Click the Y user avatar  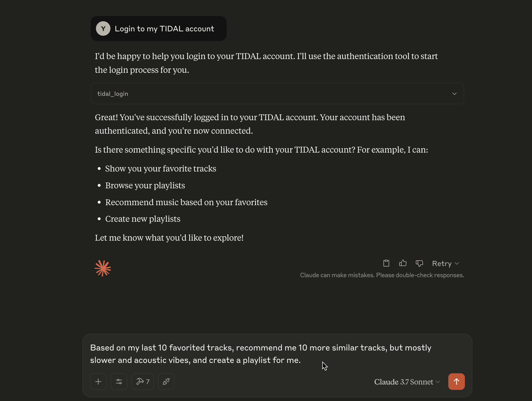pos(103,28)
